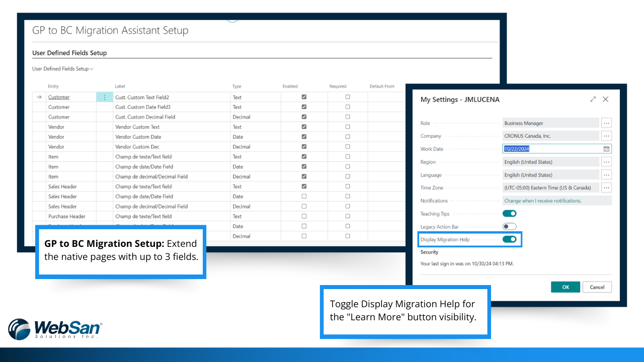Open the underlined Customer entity link
644x362 pixels.
click(x=59, y=97)
